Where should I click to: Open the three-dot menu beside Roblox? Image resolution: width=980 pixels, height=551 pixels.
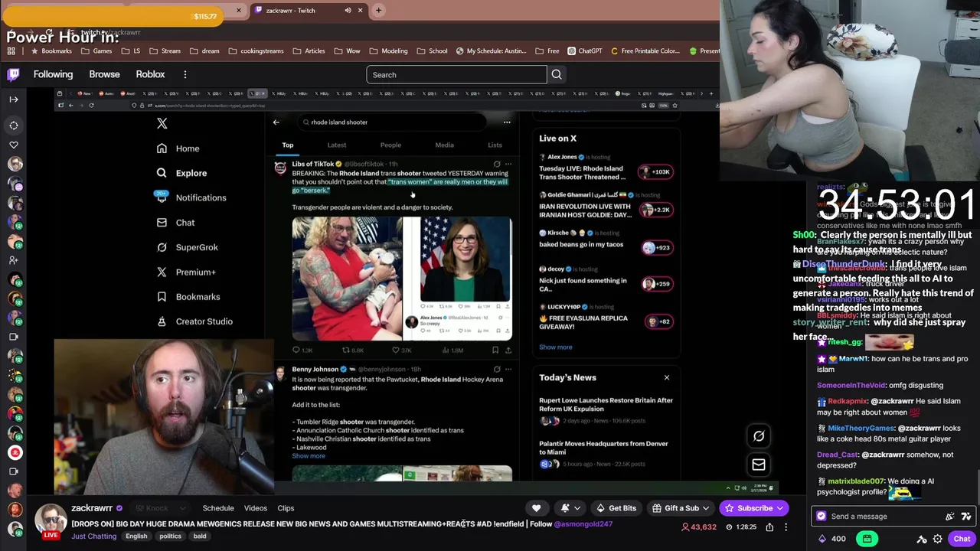pos(185,74)
